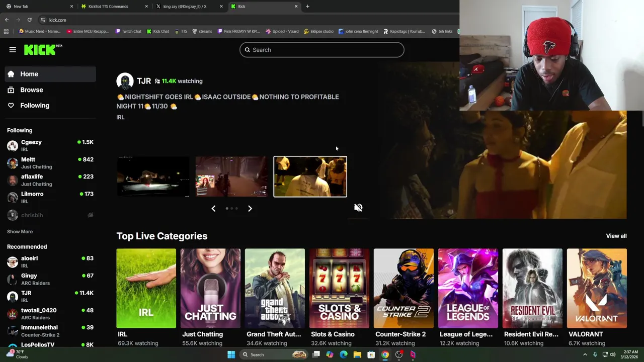Expand Following list with Show more
Viewport: 644px width, 362px height.
click(20, 231)
